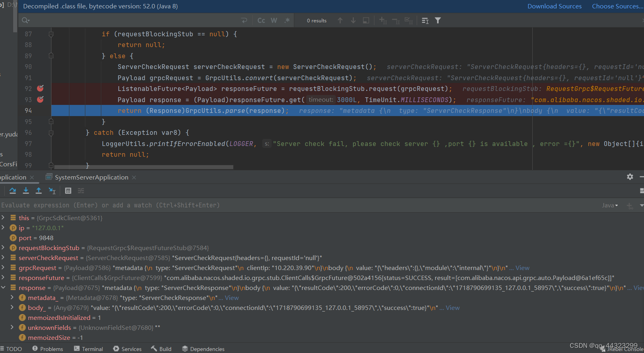Collapse the code fold at line 89

[x=51, y=56]
